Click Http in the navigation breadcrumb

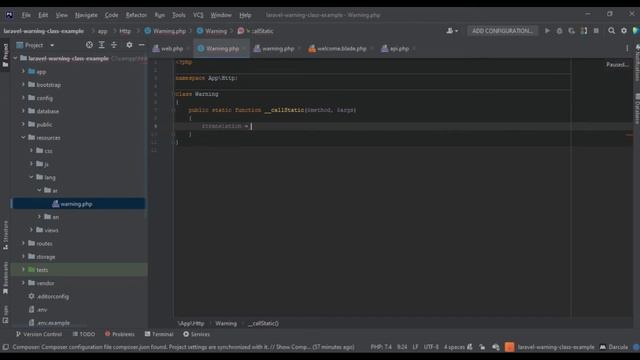[125, 31]
